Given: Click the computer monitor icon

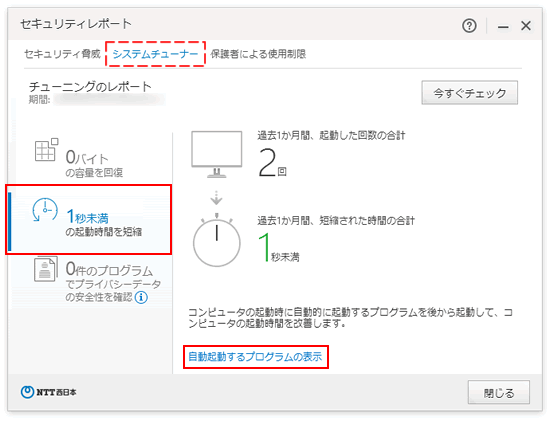Looking at the screenshot, I should click(x=217, y=154).
